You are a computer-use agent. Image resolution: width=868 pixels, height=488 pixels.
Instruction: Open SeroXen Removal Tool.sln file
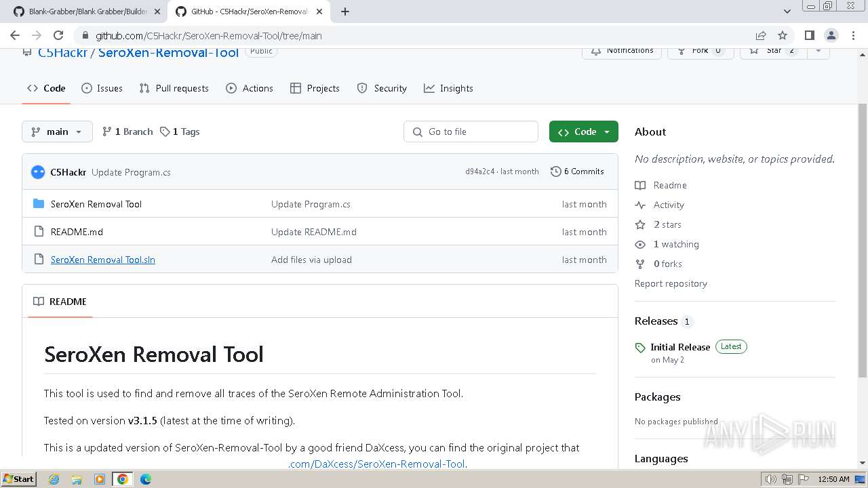(103, 260)
